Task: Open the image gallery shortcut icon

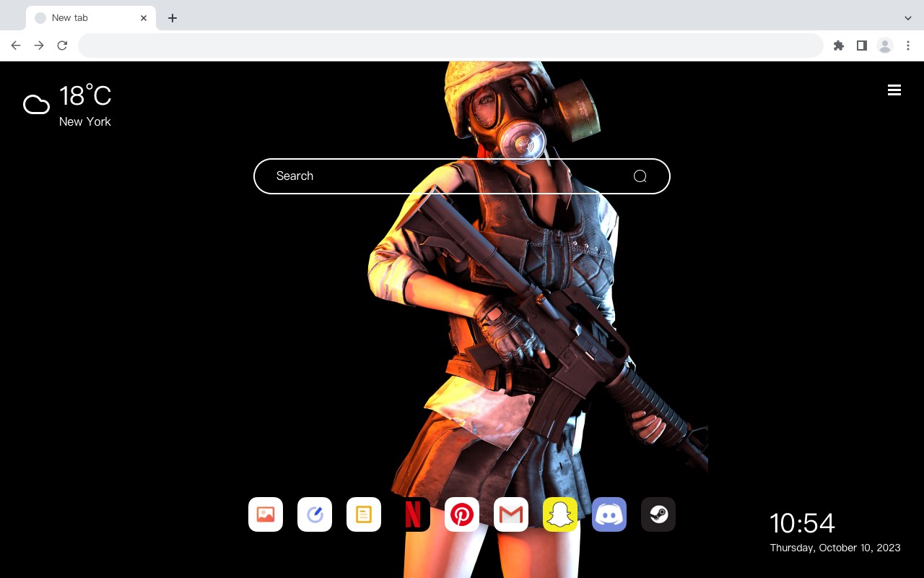Action: tap(266, 514)
